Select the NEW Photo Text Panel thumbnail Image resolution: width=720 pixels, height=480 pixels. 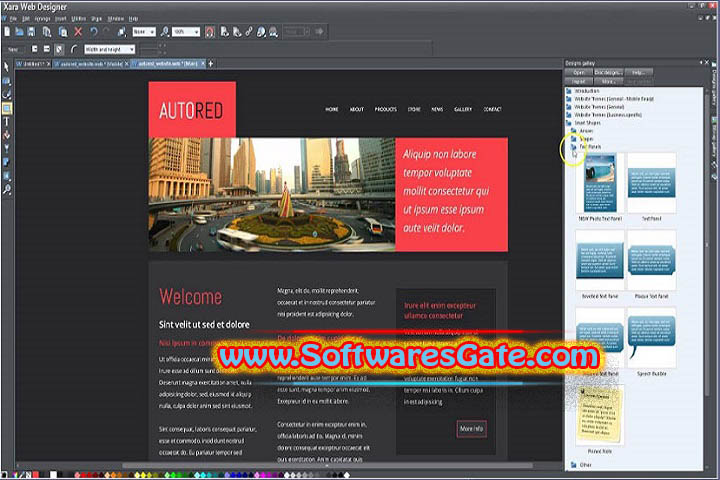600,184
